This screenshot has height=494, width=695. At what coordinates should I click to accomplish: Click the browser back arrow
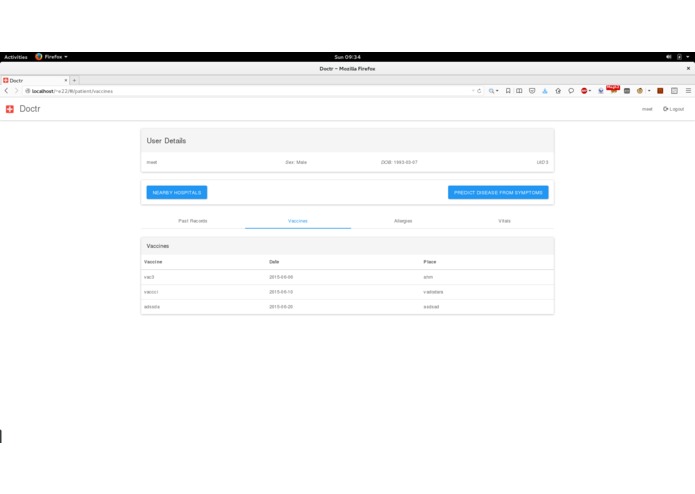[x=6, y=91]
